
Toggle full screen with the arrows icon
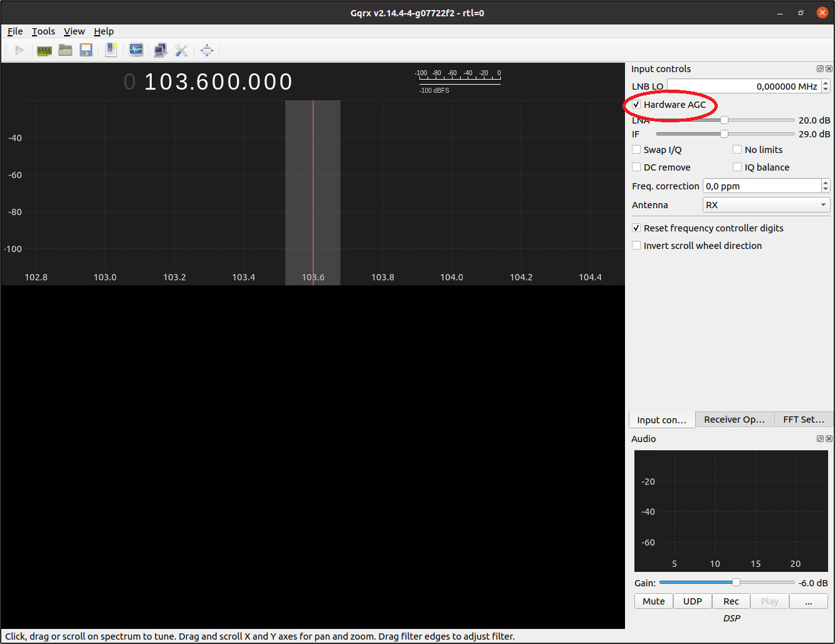tap(207, 50)
